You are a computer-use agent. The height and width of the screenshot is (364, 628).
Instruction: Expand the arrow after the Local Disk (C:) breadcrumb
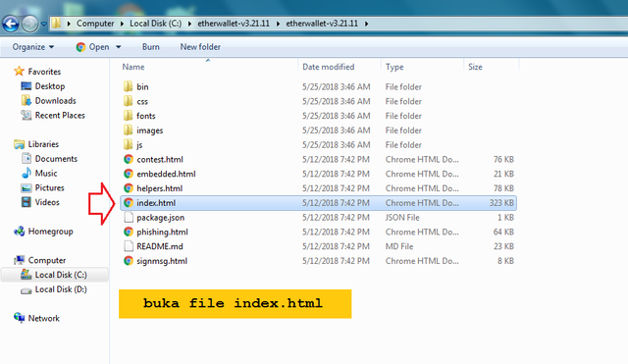(189, 24)
